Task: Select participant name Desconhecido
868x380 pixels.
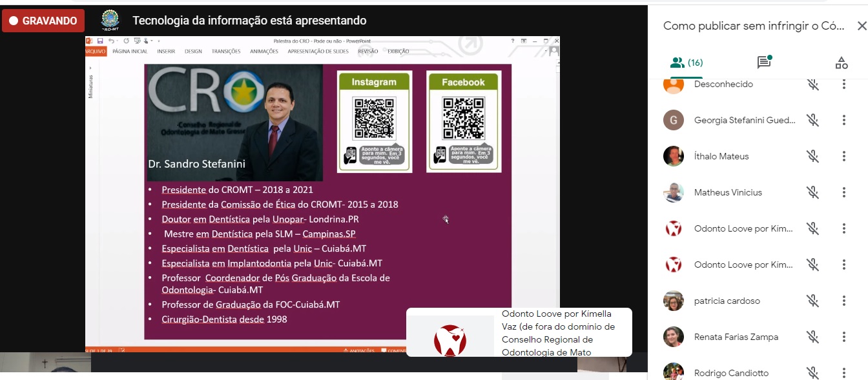Action: (723, 84)
